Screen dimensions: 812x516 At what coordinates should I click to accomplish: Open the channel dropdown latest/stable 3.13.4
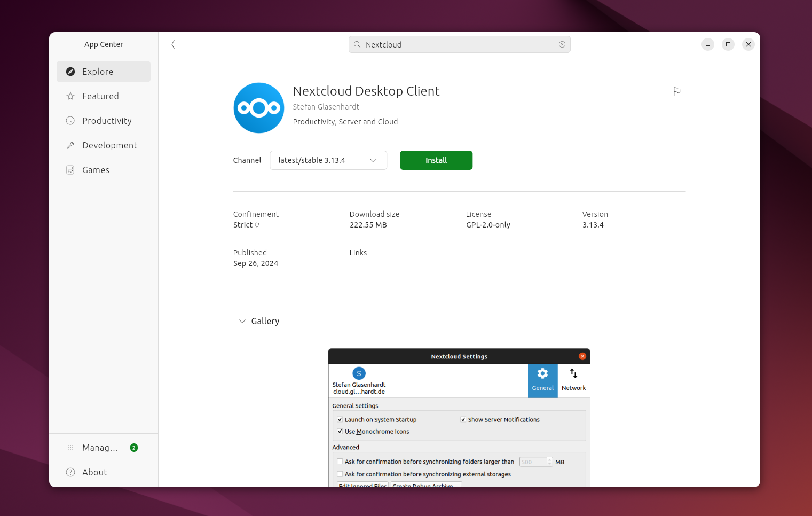[x=328, y=160]
